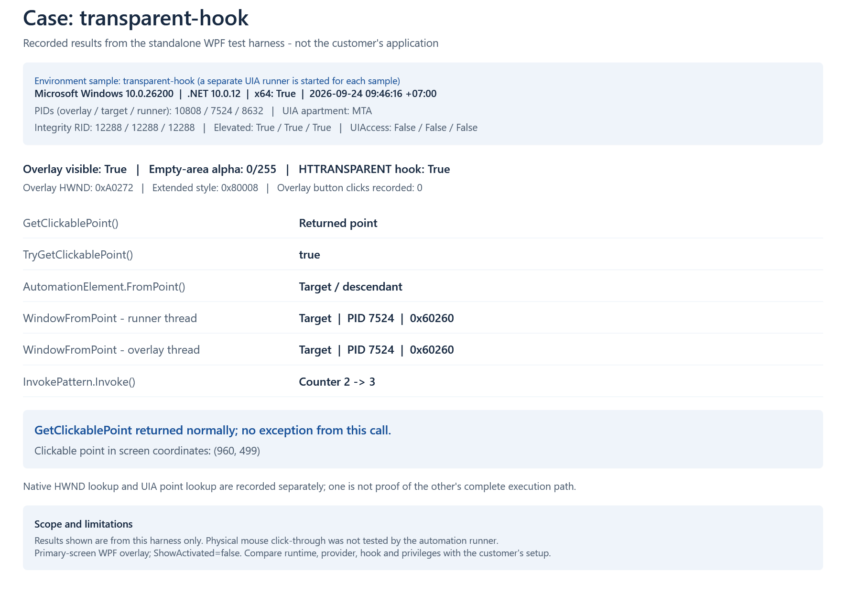Click the 'GetClickablePoint()' row label

pyautogui.click(x=71, y=223)
